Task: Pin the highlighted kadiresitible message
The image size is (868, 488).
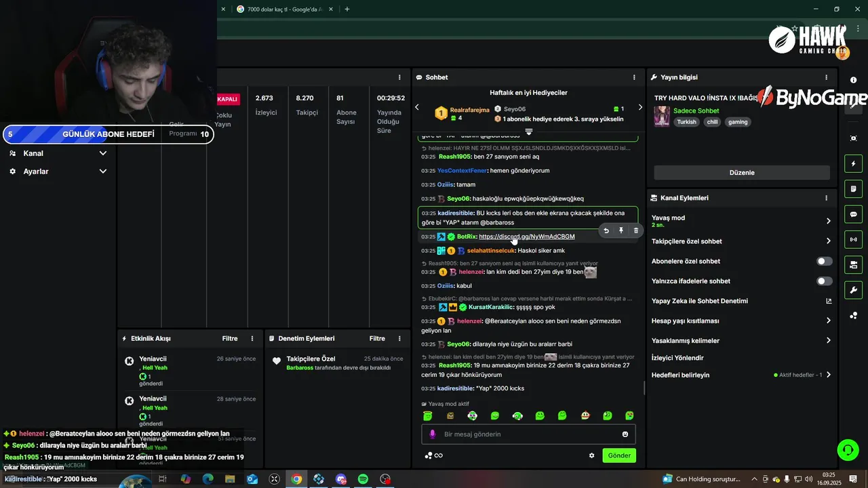Action: pyautogui.click(x=621, y=230)
